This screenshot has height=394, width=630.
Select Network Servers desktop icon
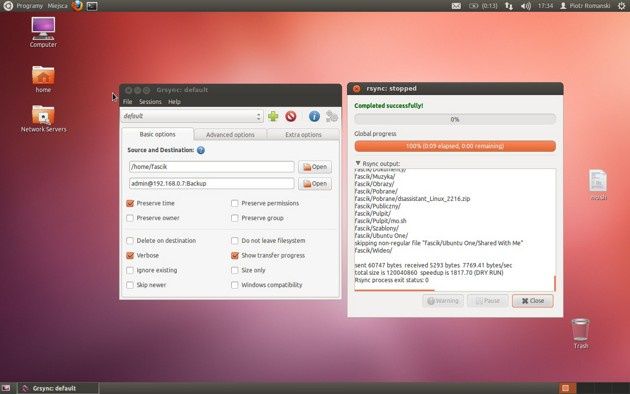(43, 119)
